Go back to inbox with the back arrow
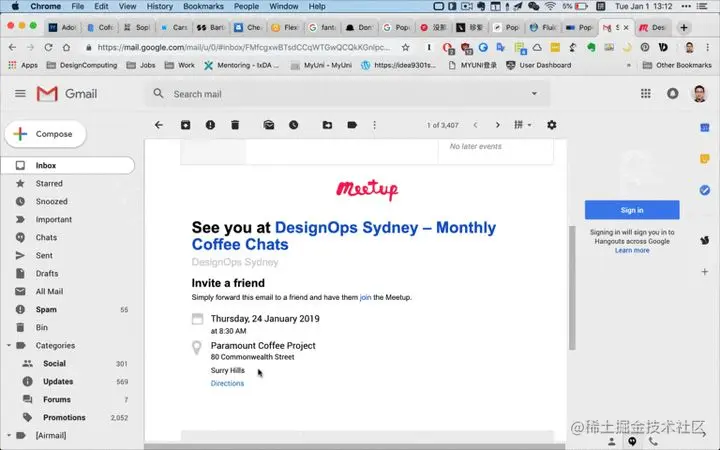 coord(159,125)
